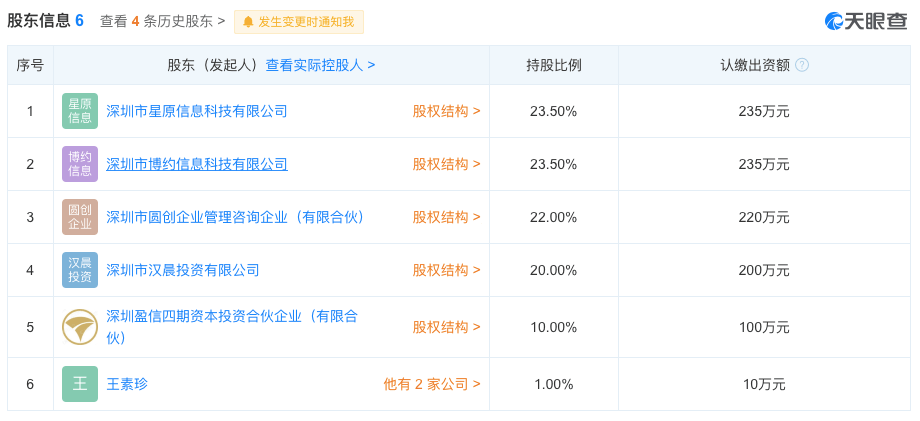Expand 股权结构 for 深圳市汉晨投资有限公司
Viewport: 920px width, 421px height.
(447, 270)
